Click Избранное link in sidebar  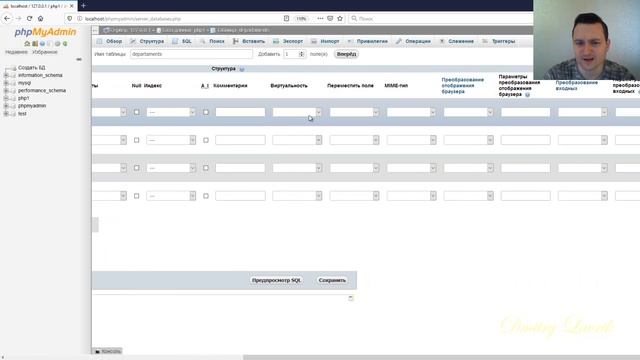coord(45,52)
